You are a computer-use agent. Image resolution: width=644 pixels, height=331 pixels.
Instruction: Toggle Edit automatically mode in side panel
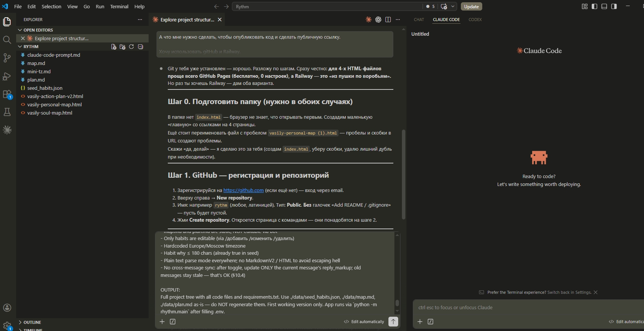[x=626, y=322]
